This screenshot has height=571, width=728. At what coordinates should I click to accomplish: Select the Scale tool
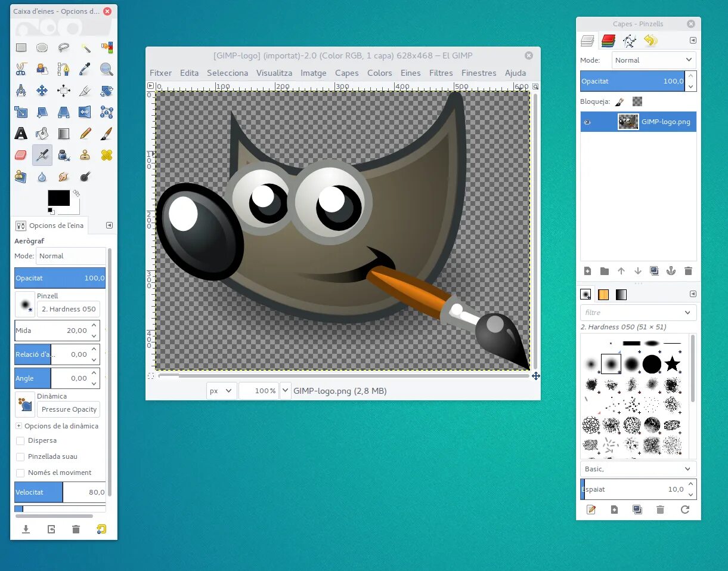(x=21, y=112)
